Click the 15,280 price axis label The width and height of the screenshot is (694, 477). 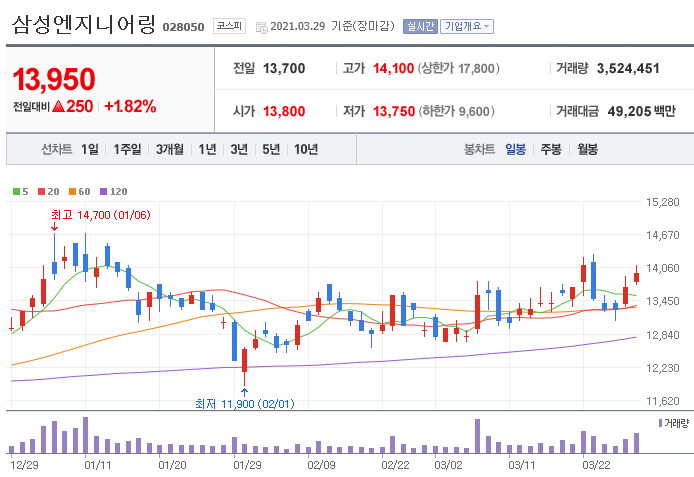(x=663, y=202)
